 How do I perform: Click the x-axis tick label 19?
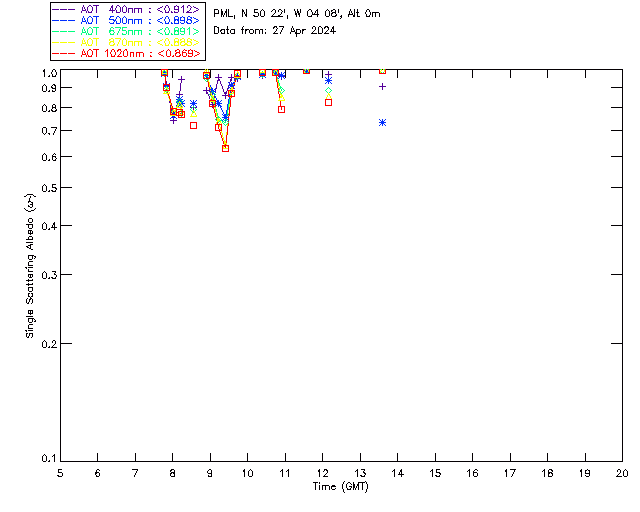pos(585,473)
